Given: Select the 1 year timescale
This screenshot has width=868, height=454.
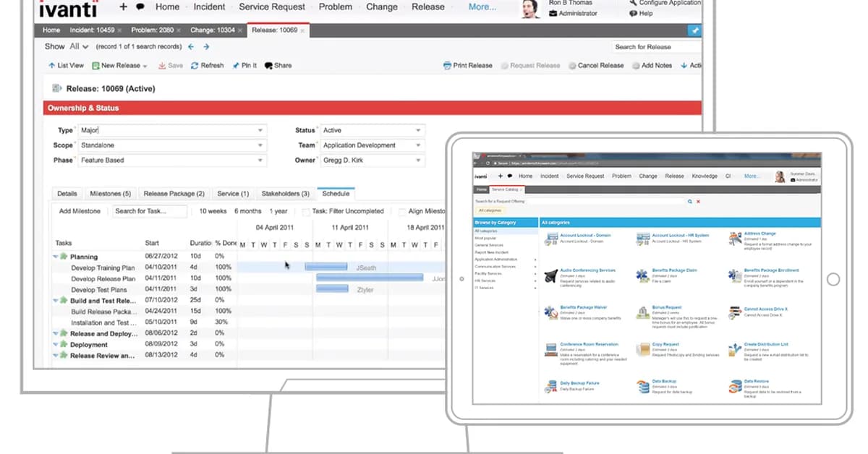Looking at the screenshot, I should pos(278,211).
